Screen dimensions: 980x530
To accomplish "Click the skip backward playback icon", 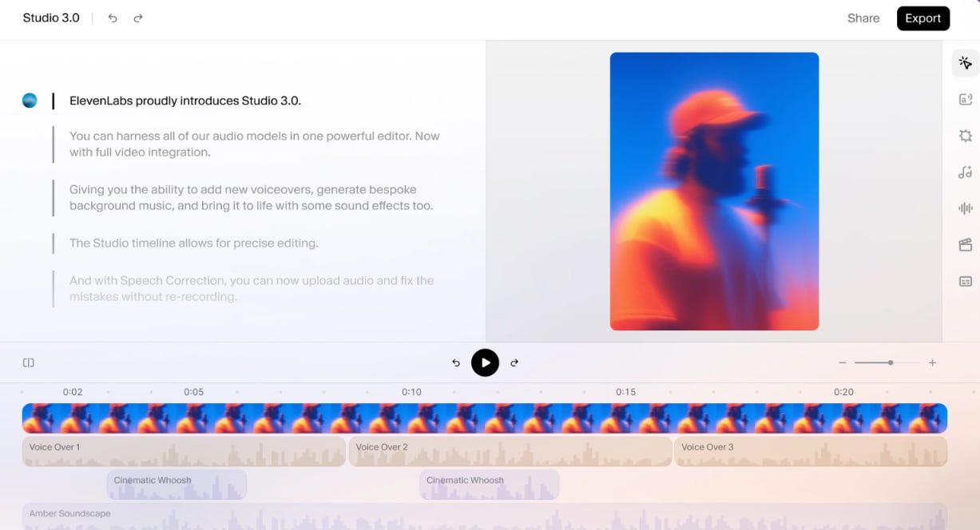I will pos(456,362).
